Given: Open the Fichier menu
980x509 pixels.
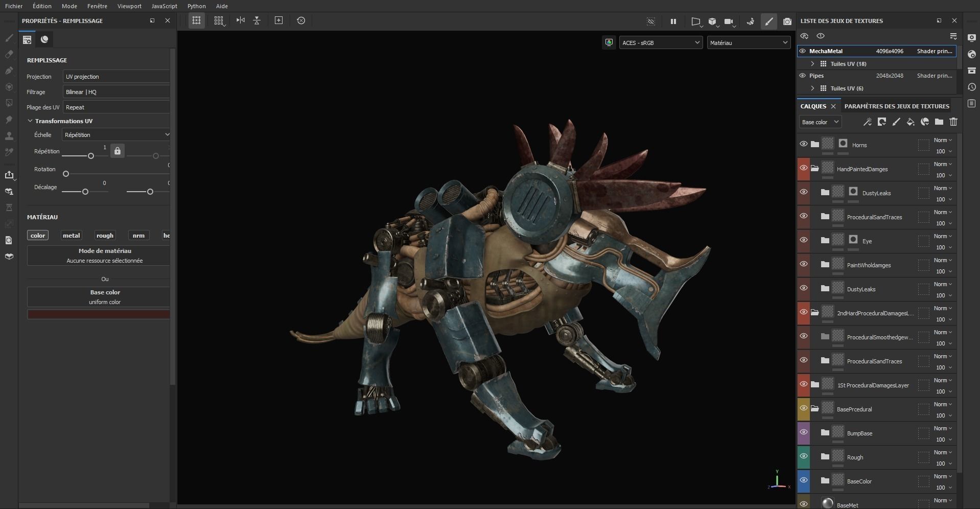Looking at the screenshot, I should (14, 6).
